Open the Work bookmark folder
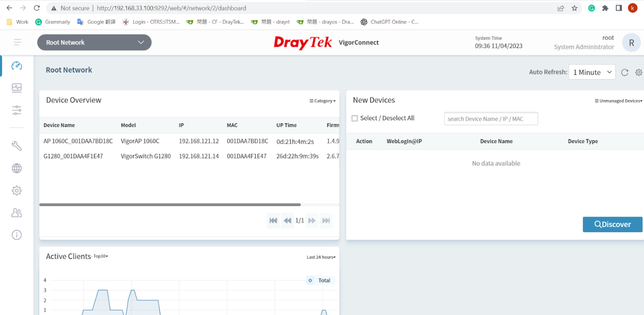 click(x=18, y=22)
